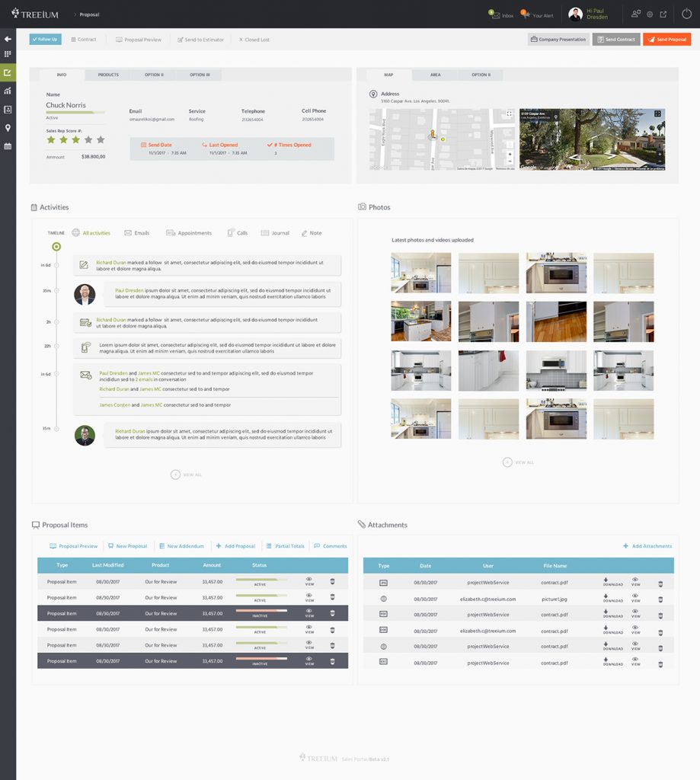Mark proposal as Closed Lost
Screen dimensions: 700x780
click(254, 40)
